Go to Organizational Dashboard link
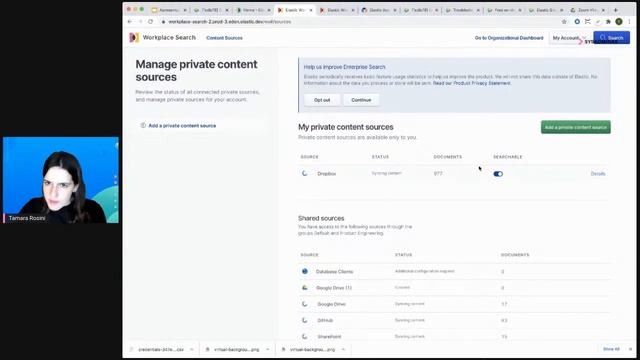Screen dimensions: 640x360 (509, 38)
